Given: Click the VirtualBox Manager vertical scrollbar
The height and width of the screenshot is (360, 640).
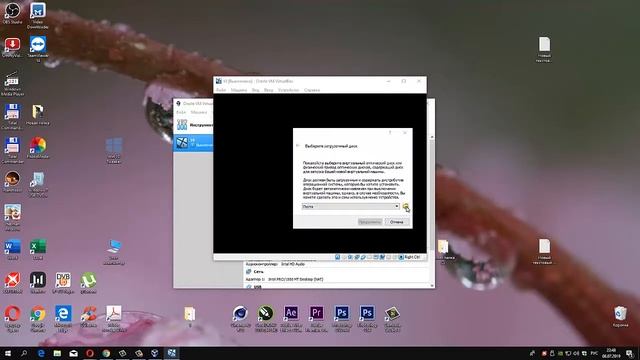Looking at the screenshot, I should point(432,210).
